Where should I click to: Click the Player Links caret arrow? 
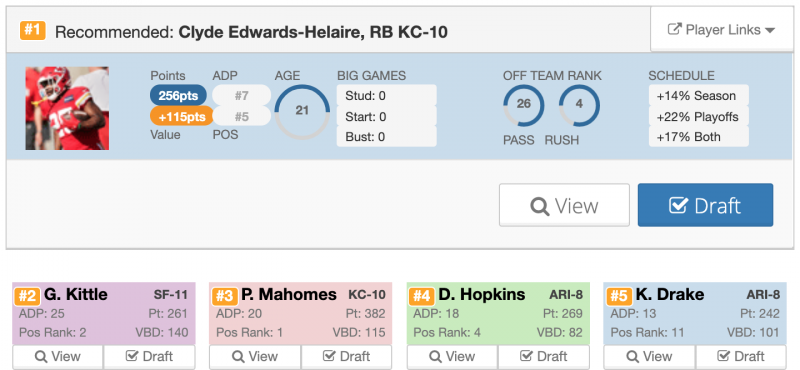pyautogui.click(x=770, y=31)
